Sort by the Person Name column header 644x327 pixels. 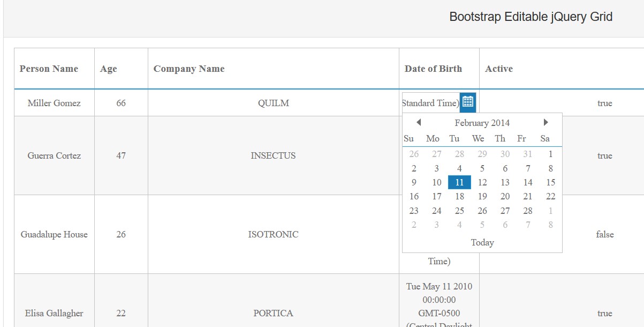tap(49, 69)
